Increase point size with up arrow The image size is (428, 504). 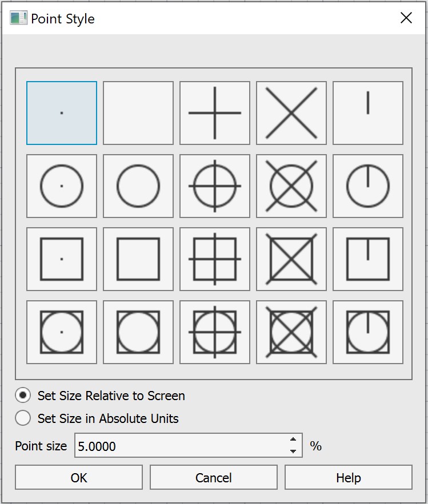[x=293, y=440]
